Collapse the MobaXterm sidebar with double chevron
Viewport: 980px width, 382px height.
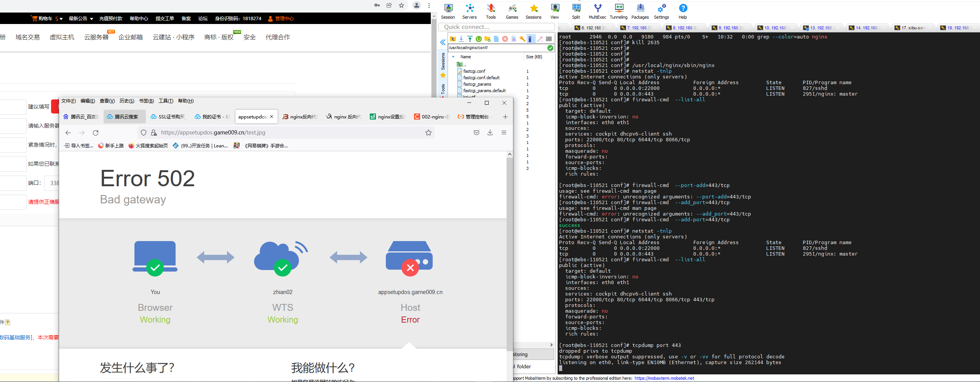[x=443, y=42]
